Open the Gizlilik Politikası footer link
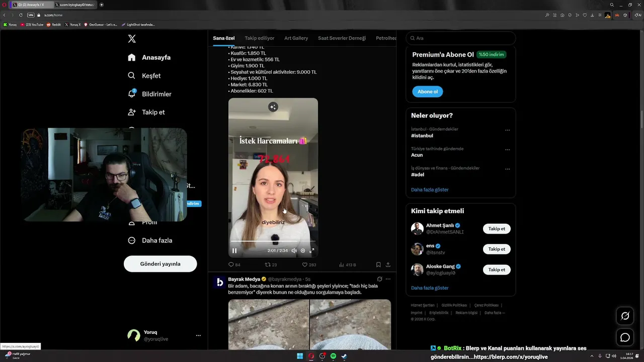 [x=454, y=305]
